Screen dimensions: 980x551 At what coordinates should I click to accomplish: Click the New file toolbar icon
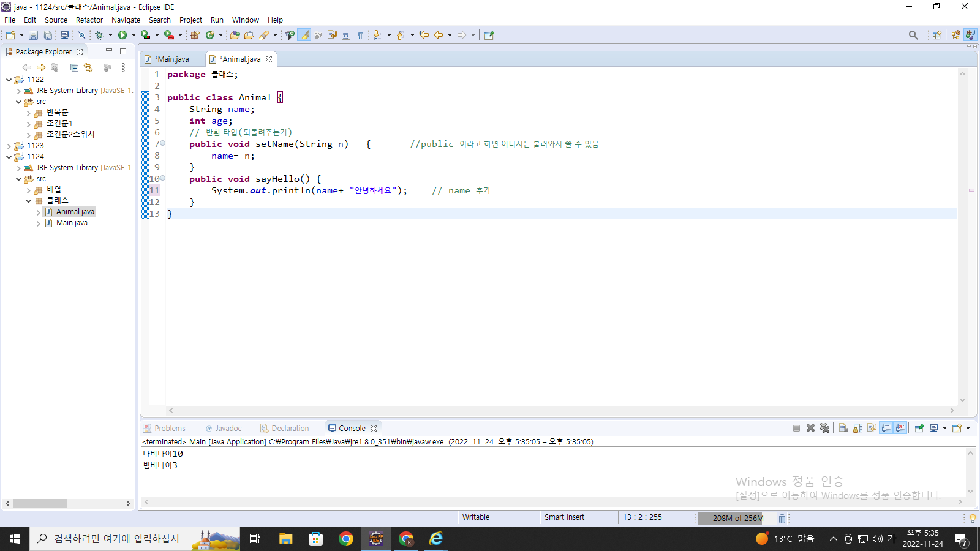(10, 35)
